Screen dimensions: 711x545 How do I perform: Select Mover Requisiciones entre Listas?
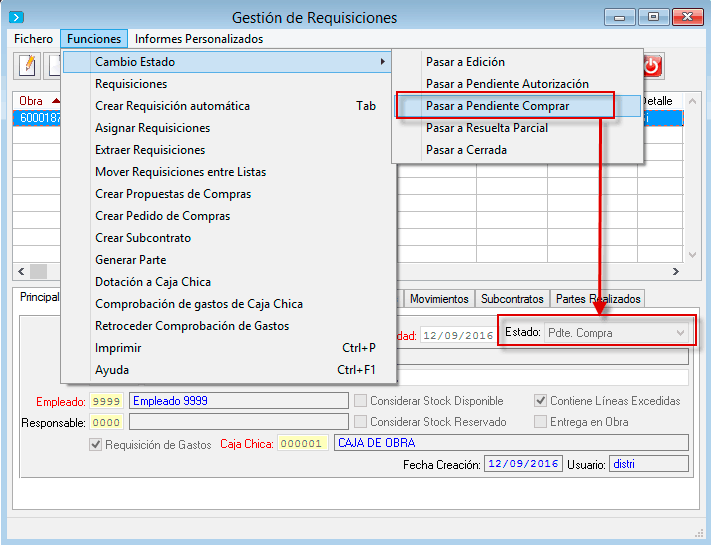(x=227, y=172)
